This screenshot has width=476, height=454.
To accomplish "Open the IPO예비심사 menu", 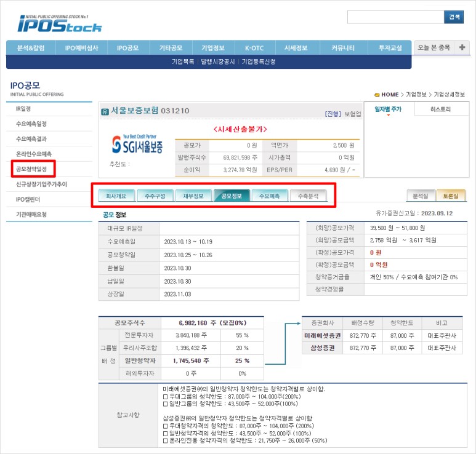I will coord(81,48).
